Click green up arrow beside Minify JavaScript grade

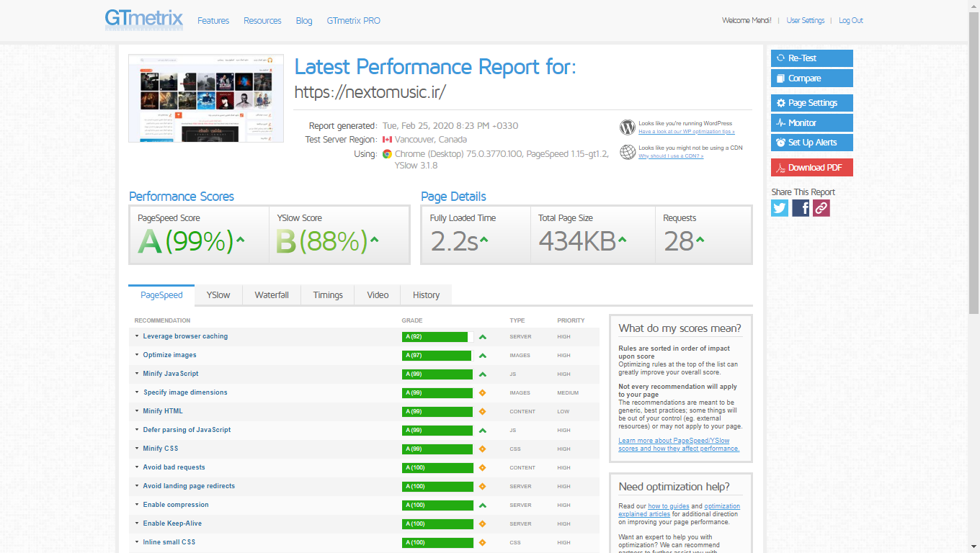pos(483,374)
